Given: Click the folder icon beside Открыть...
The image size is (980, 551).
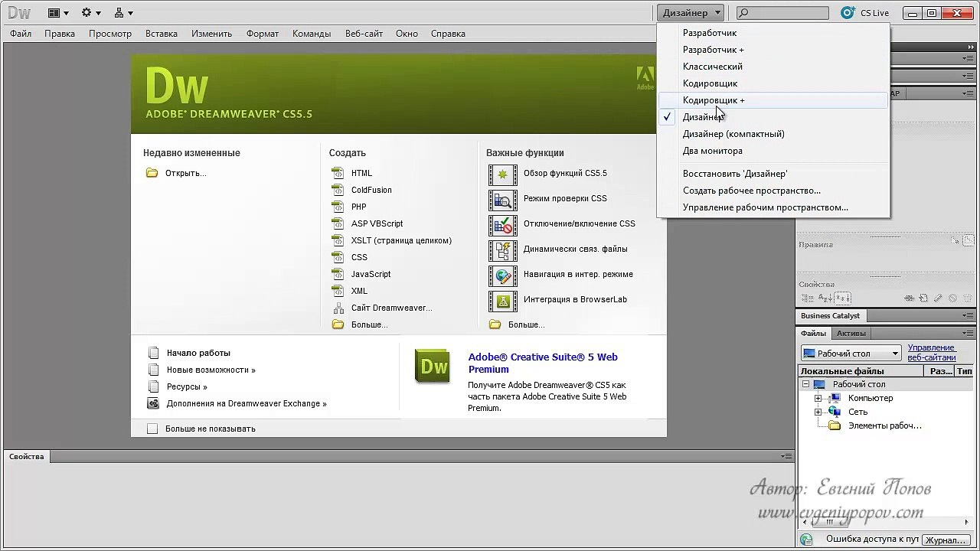Looking at the screenshot, I should [152, 173].
